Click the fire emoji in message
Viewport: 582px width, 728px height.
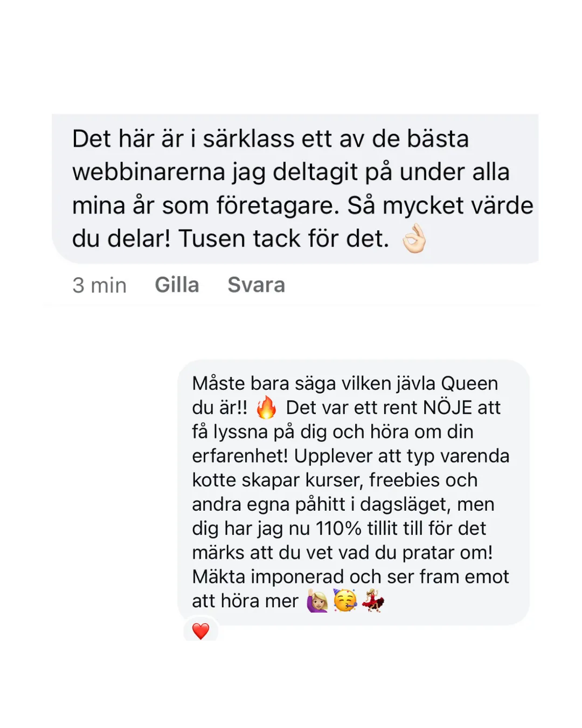tap(266, 407)
